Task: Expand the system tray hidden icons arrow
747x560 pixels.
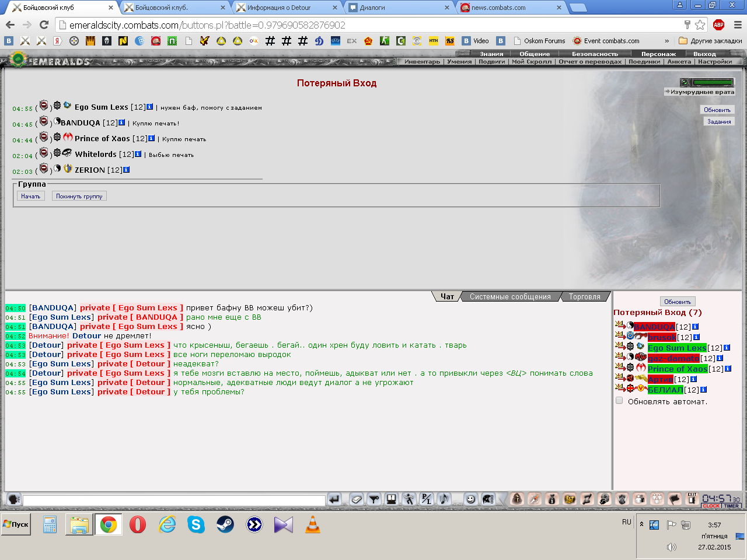Action: pyautogui.click(x=642, y=524)
